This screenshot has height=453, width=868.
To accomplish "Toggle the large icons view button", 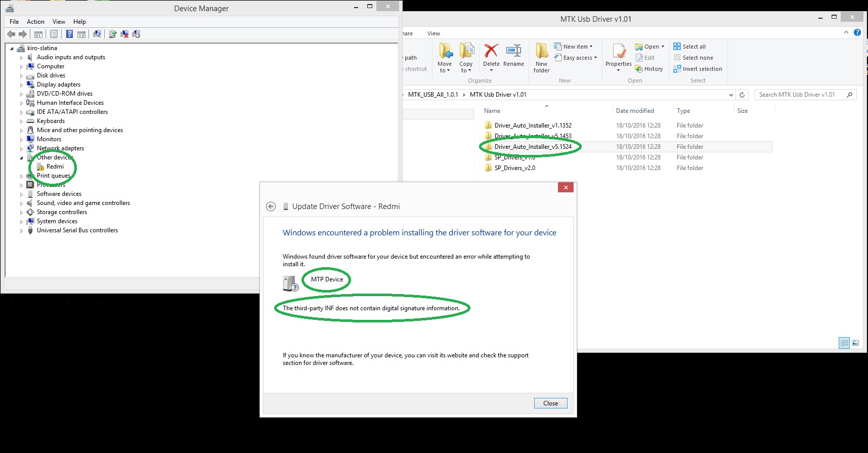I will coord(855,343).
